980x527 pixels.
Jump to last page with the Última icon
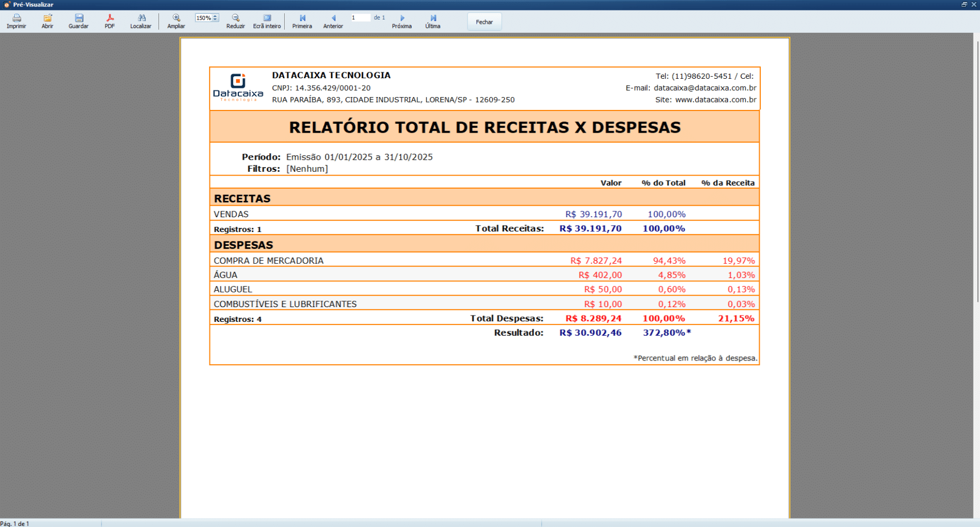(x=432, y=21)
